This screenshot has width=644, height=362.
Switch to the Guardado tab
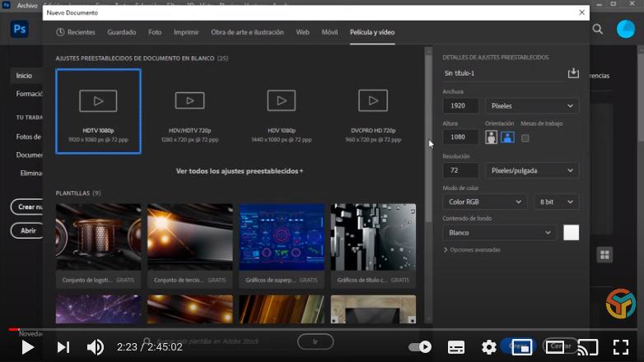(x=122, y=32)
